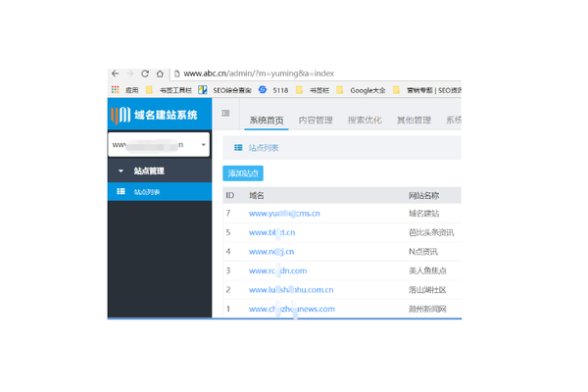Click the 芭比头条资讯 site name cell

pyautogui.click(x=431, y=232)
